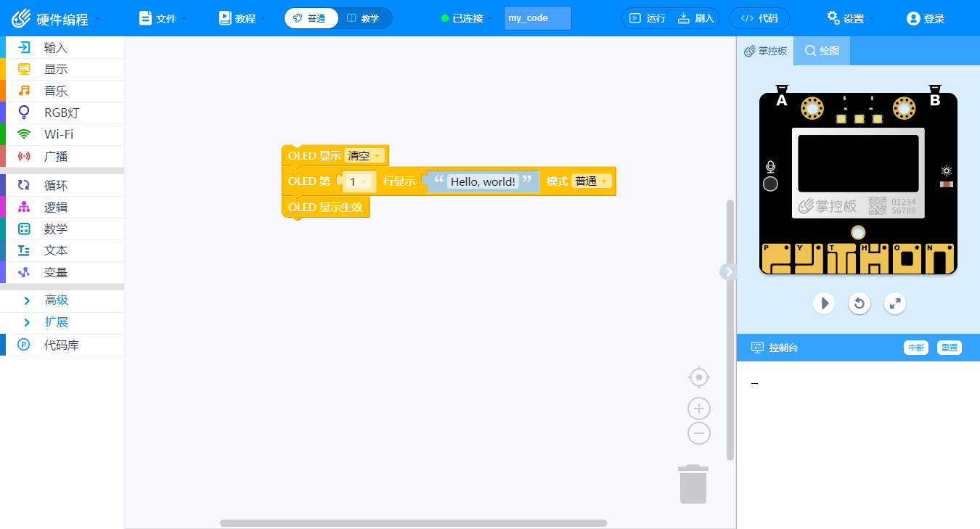Click the trash can in workspace
This screenshot has height=529, width=980.
[x=693, y=484]
